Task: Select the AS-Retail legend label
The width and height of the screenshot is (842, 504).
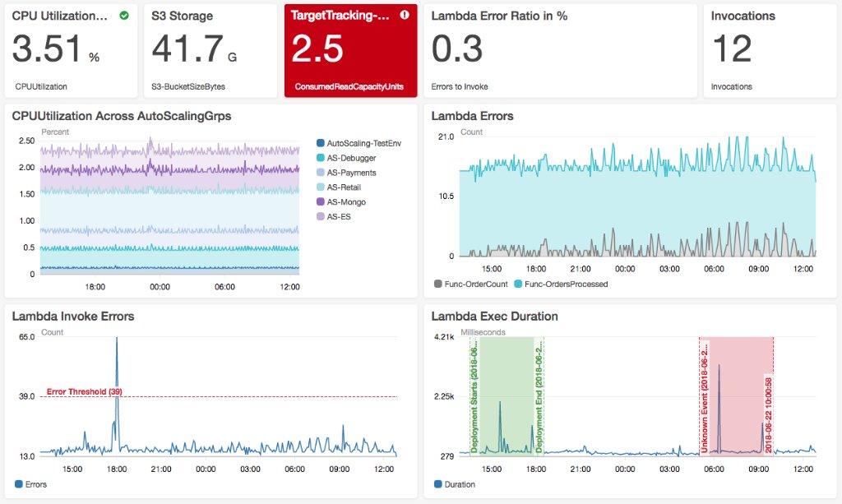Action: (344, 187)
